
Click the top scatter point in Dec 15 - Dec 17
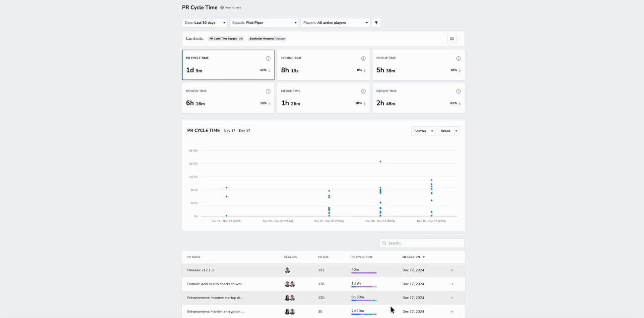coord(432,180)
